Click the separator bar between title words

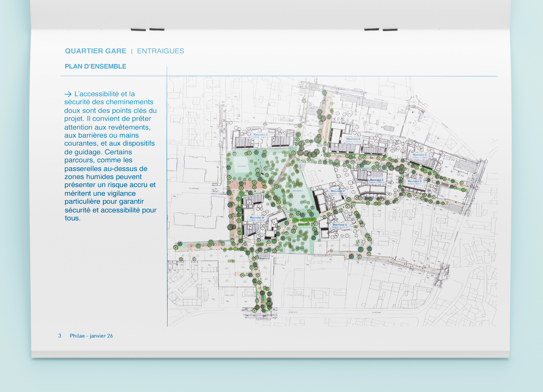coord(132,51)
